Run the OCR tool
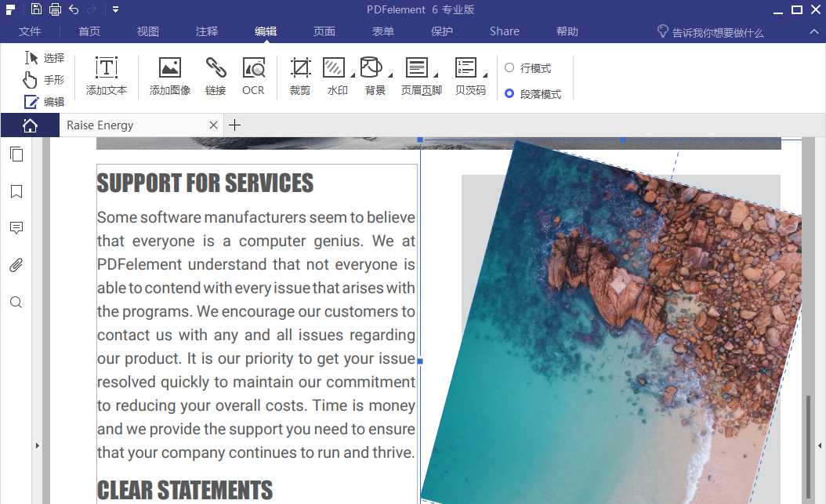 (253, 76)
